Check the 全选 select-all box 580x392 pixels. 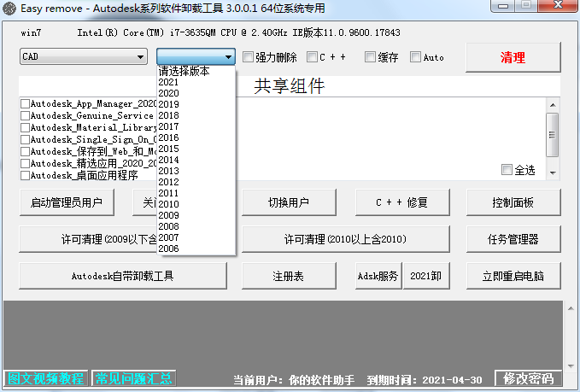tap(507, 170)
